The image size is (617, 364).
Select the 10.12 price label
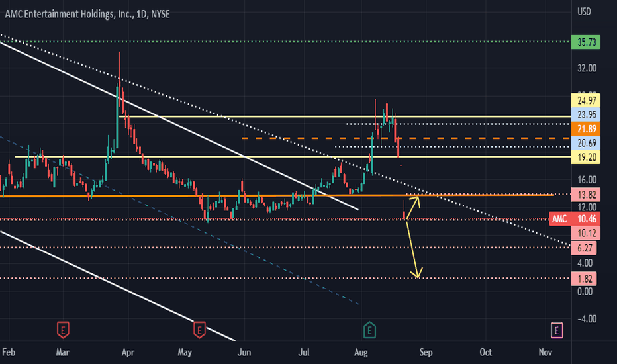[586, 233]
